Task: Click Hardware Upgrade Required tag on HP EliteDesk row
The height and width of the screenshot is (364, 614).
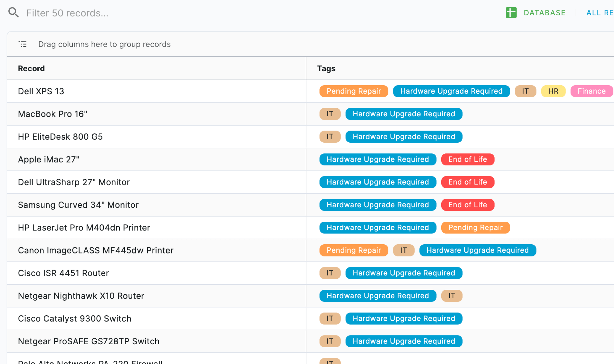Action: tap(404, 137)
